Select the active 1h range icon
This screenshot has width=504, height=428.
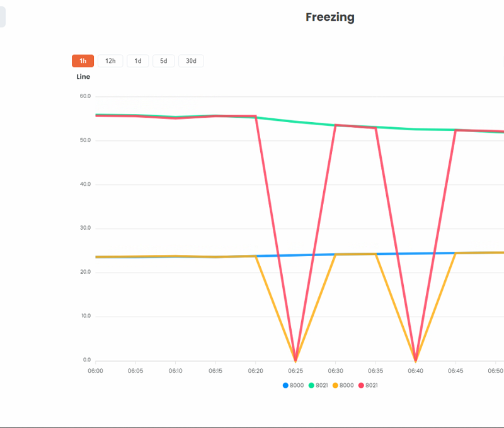pos(83,60)
